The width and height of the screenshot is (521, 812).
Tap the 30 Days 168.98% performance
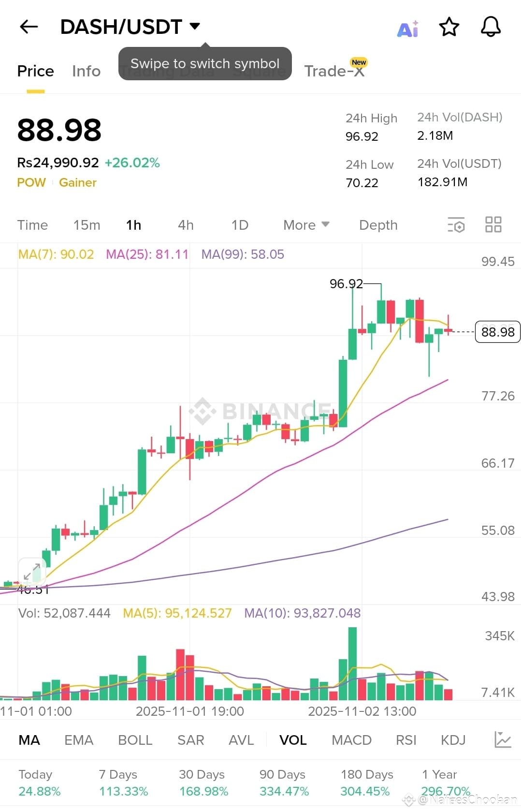point(203,783)
